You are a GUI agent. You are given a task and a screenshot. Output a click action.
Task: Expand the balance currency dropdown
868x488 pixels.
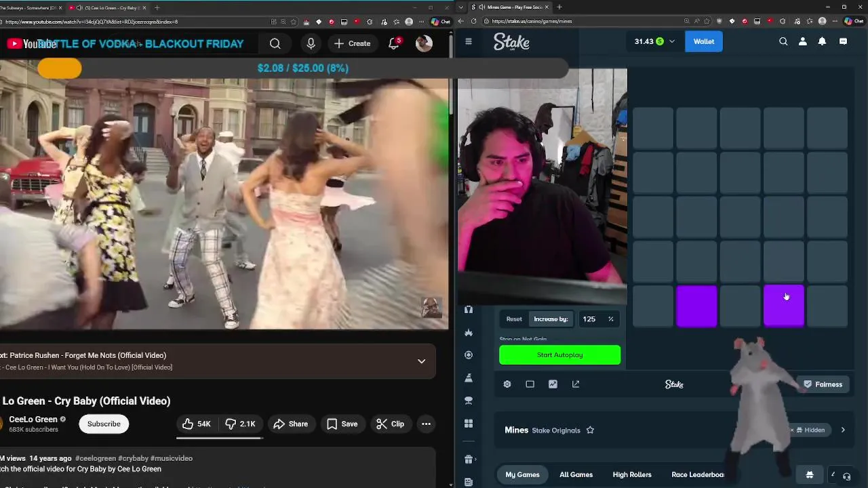(x=672, y=41)
